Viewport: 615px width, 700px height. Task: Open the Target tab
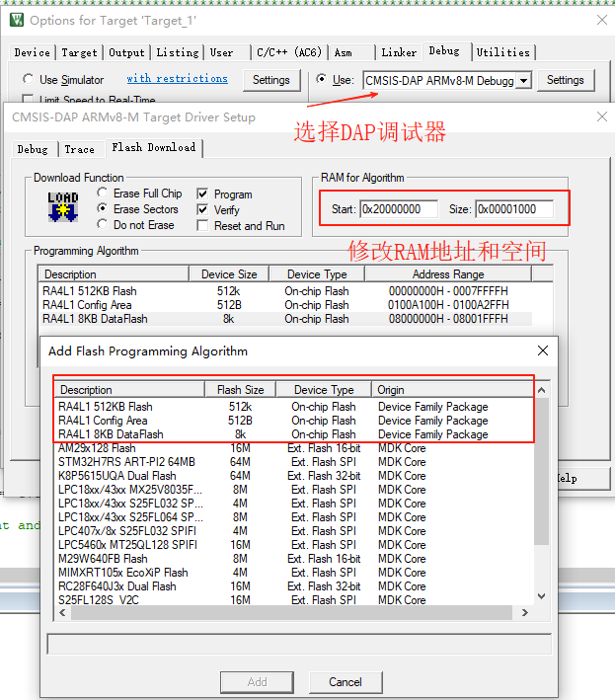pyautogui.click(x=79, y=52)
